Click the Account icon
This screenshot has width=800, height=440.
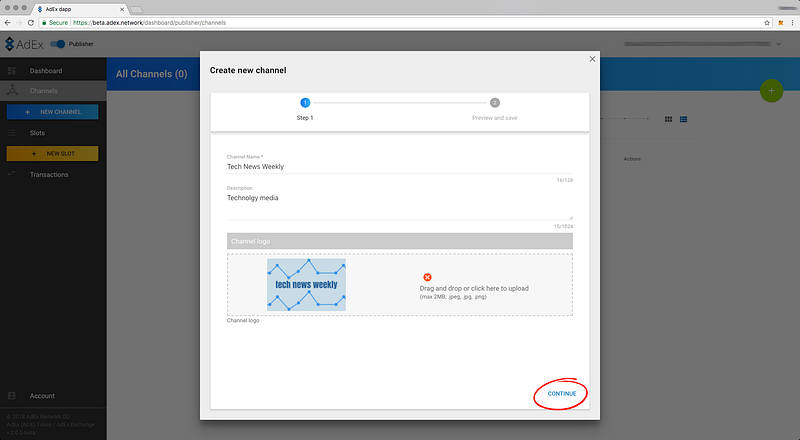(12, 396)
